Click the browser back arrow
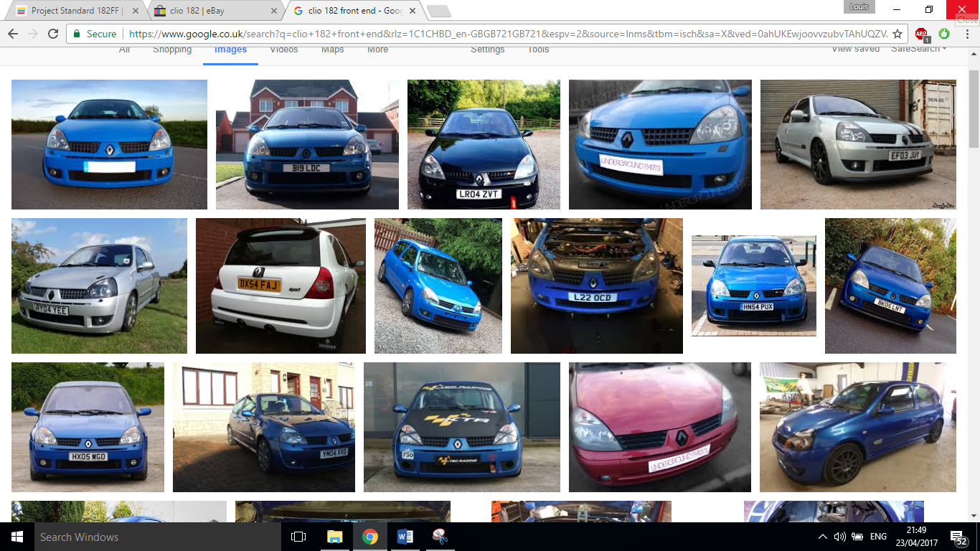The width and height of the screenshot is (980, 551). point(13,34)
